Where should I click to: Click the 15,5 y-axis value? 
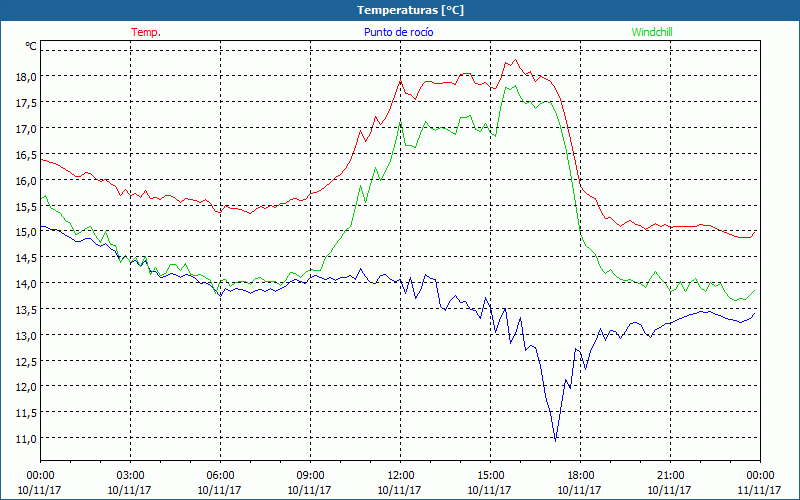27,207
